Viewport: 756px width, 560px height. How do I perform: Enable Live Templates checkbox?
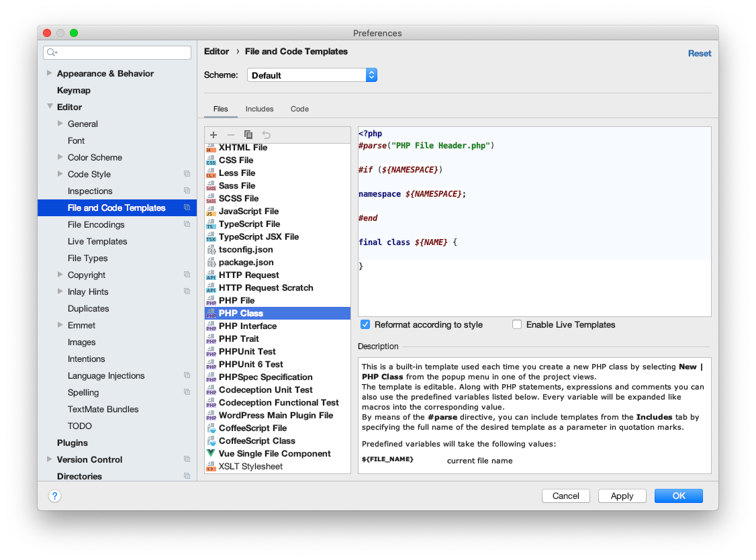point(517,325)
